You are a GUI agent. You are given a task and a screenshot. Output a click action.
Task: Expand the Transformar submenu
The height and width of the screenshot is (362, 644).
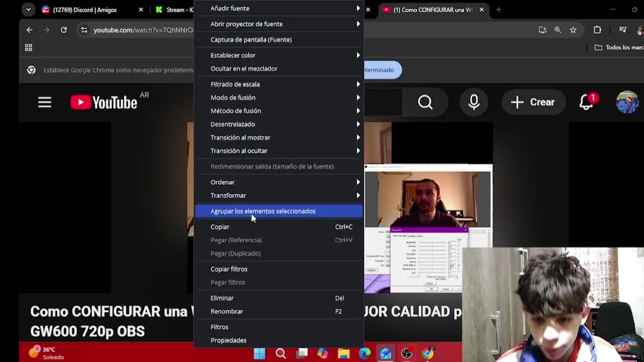(279, 196)
